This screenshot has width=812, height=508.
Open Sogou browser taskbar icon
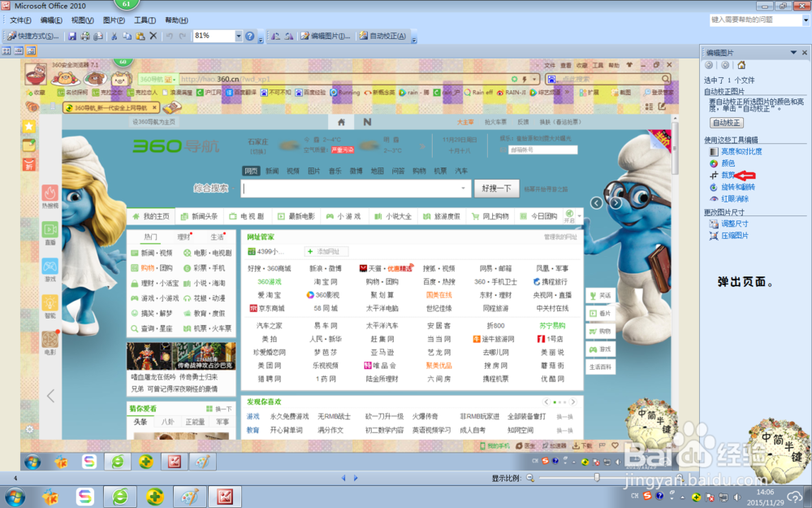85,497
